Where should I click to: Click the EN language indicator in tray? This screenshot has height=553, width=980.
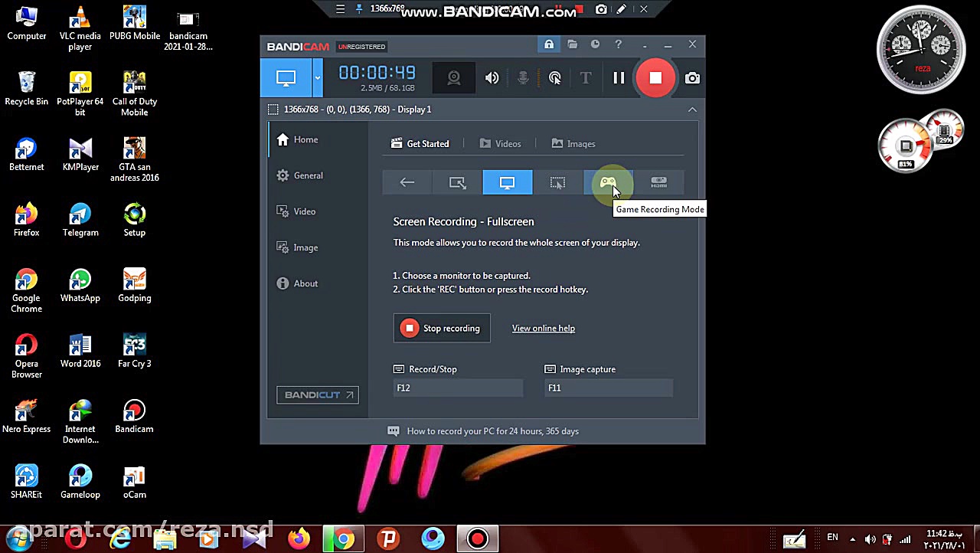tap(832, 538)
